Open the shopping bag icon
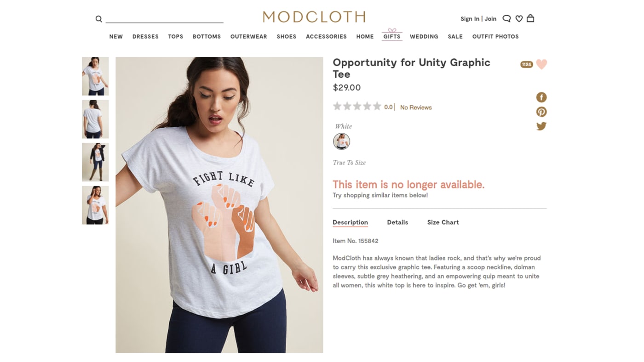 530,18
